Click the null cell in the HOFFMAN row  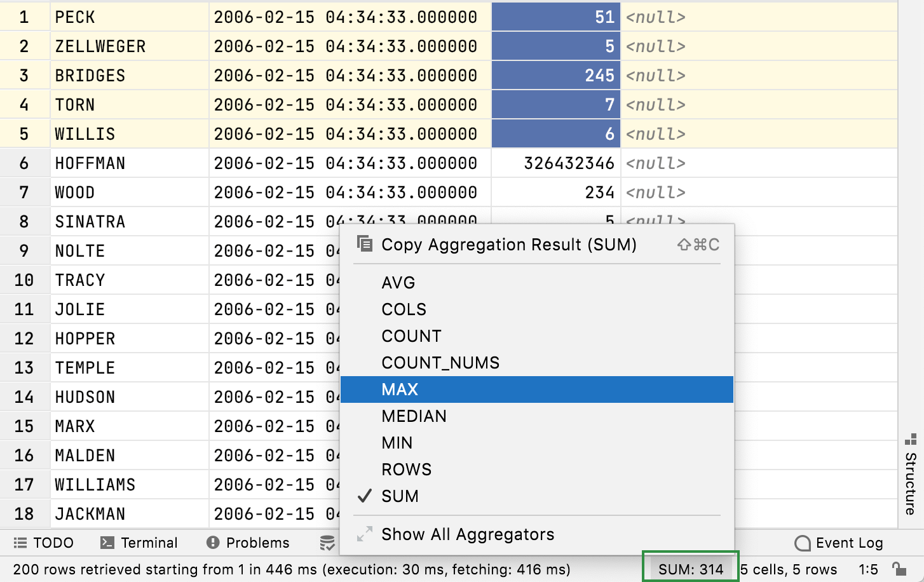coord(759,163)
